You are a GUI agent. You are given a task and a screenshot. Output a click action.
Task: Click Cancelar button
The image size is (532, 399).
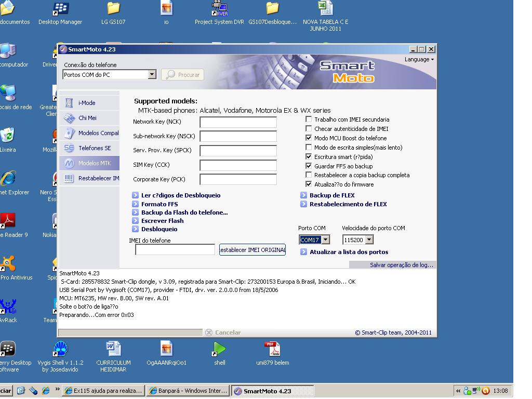(223, 332)
